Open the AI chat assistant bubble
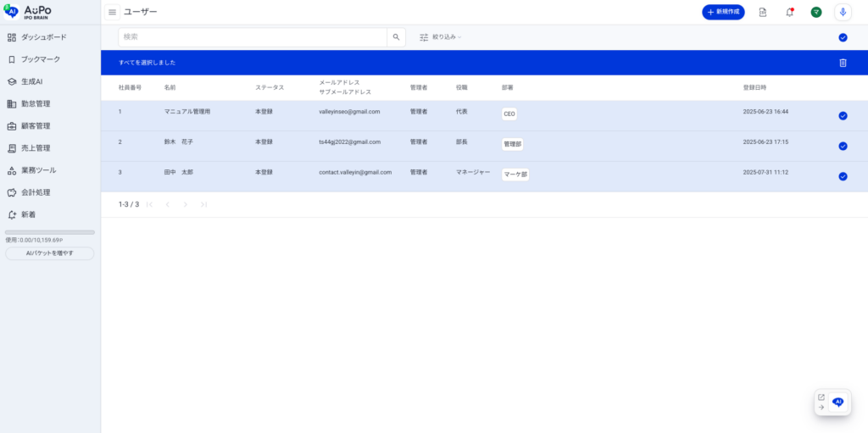The width and height of the screenshot is (868, 433). point(837,402)
